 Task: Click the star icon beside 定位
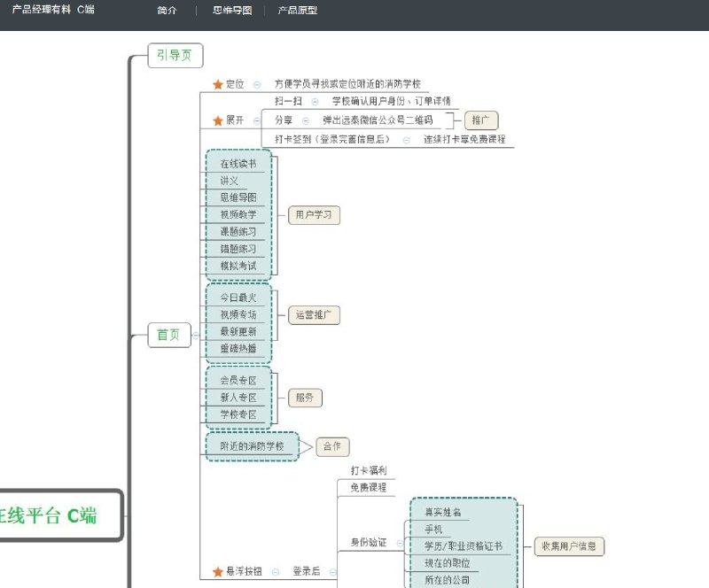click(218, 84)
